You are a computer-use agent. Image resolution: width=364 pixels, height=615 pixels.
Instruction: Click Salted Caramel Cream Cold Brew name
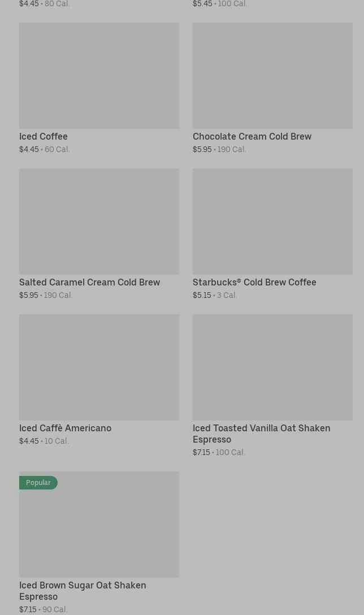[x=89, y=283]
